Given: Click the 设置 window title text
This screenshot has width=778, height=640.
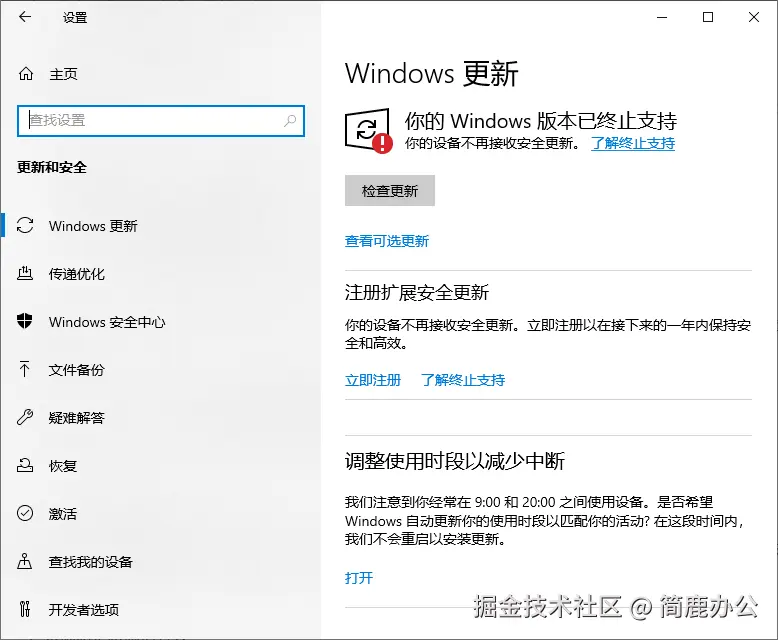Looking at the screenshot, I should click(75, 18).
